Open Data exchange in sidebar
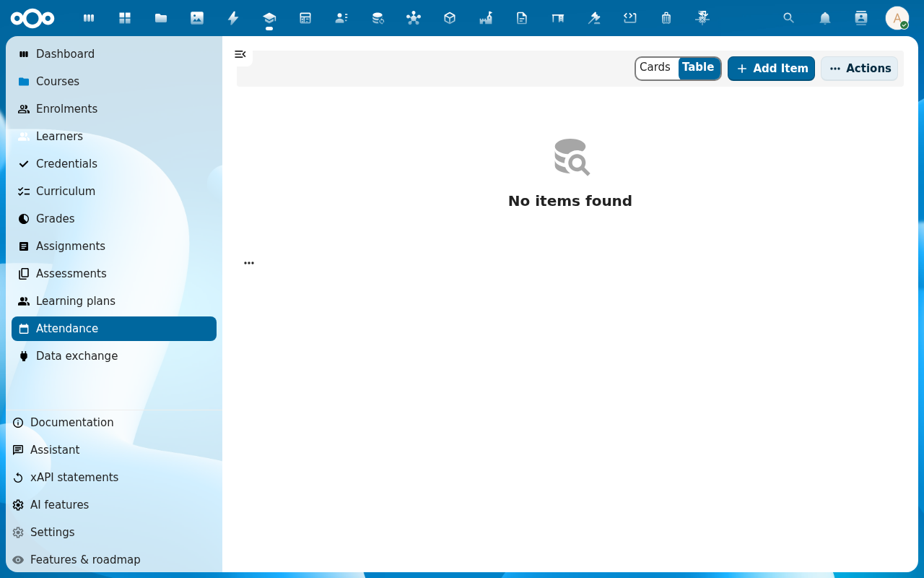 [x=114, y=356]
